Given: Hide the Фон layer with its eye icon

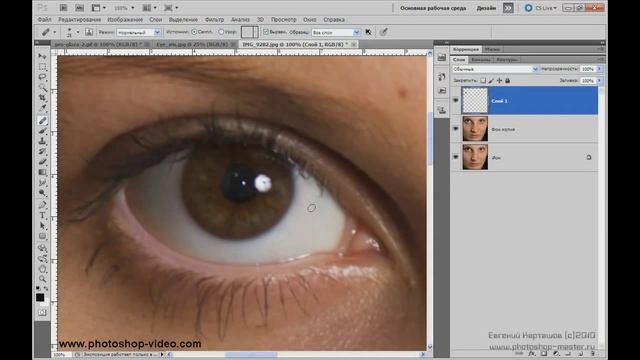Looking at the screenshot, I should 456,157.
